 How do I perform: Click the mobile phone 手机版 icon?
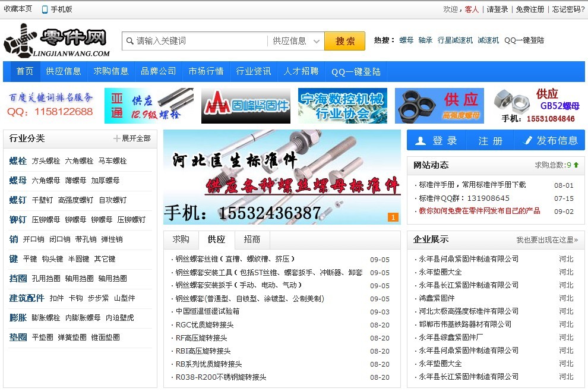(45, 10)
